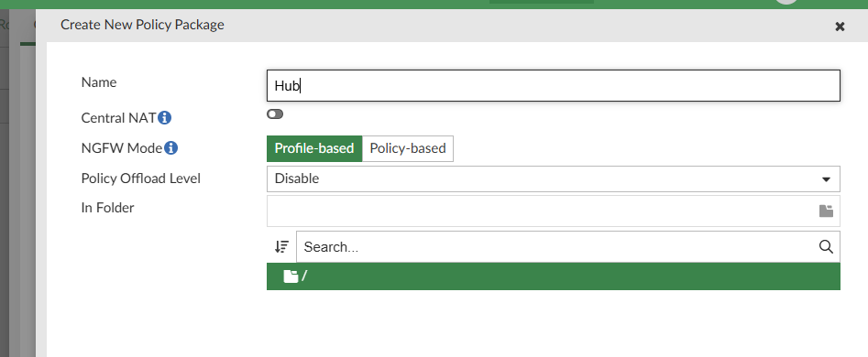Screen dimensions: 868x357
Task: Enable the Central NAT switch
Action: [x=275, y=114]
